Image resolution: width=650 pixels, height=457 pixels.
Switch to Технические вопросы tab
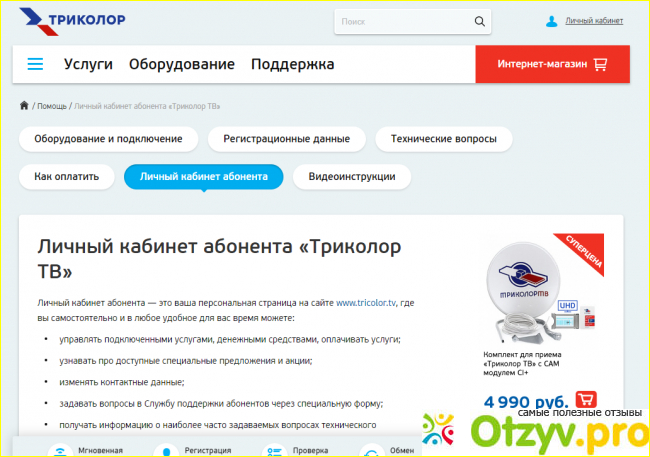click(x=443, y=139)
